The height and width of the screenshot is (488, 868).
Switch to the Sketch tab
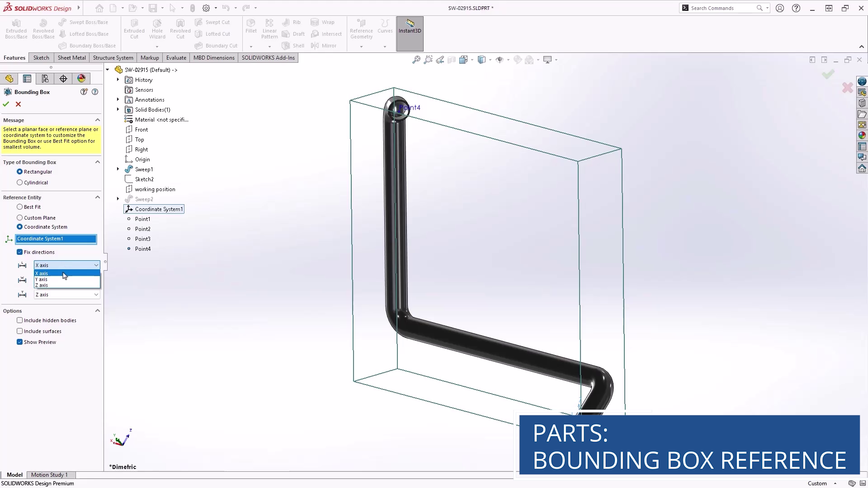click(41, 57)
